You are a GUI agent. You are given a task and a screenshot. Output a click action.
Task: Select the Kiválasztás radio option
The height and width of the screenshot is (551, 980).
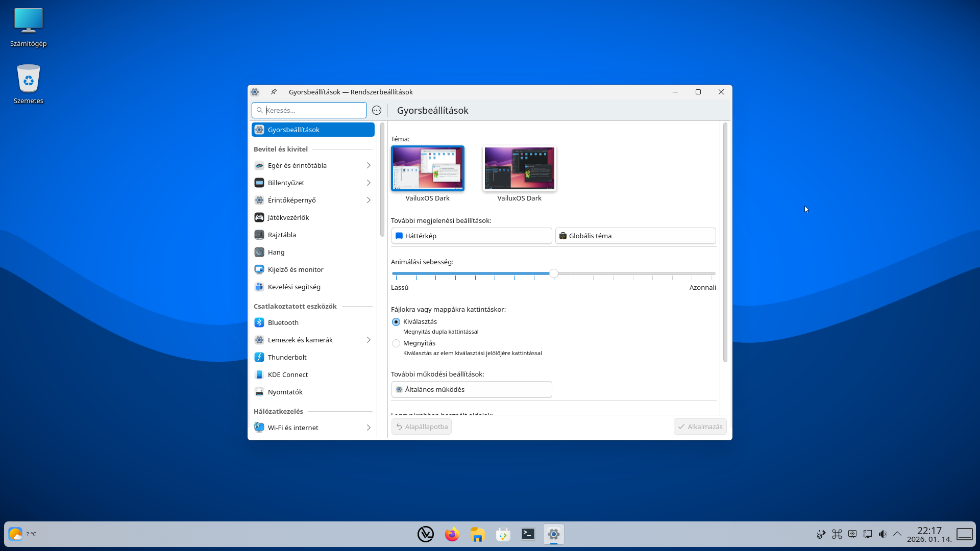(396, 322)
